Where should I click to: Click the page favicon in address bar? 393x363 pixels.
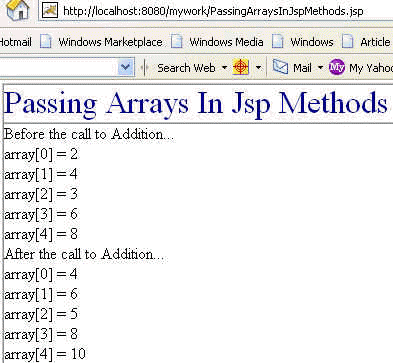tap(50, 11)
